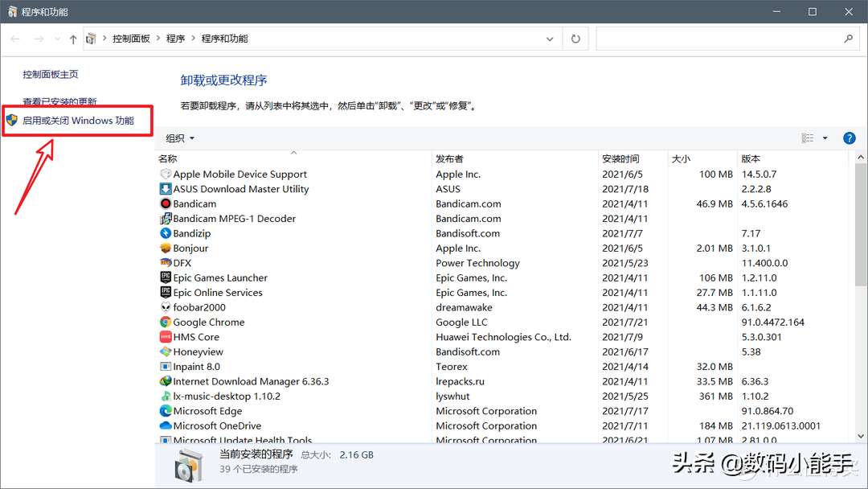The height and width of the screenshot is (489, 868).
Task: Click the Microsoft Edge icon
Action: (x=166, y=411)
